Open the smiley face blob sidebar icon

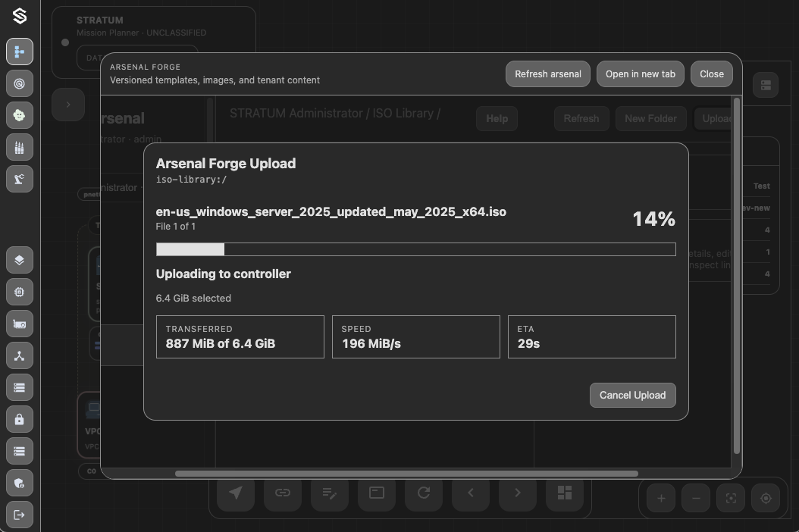20,115
